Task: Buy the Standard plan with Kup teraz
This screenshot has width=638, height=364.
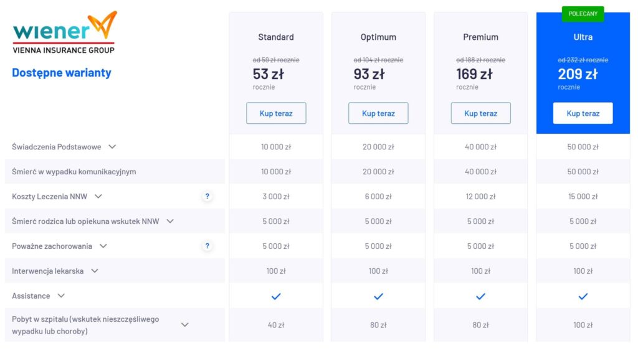Action: coord(276,113)
